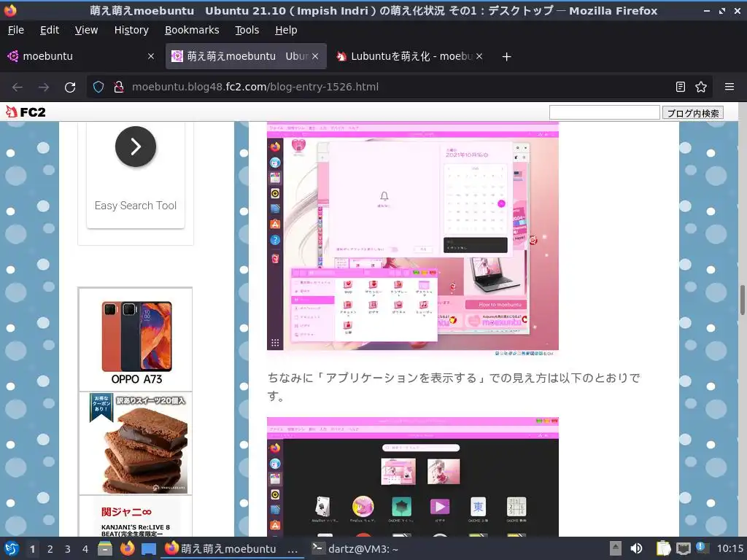747x560 pixels.
Task: Open the clipboard manager tray icon
Action: [x=663, y=549]
